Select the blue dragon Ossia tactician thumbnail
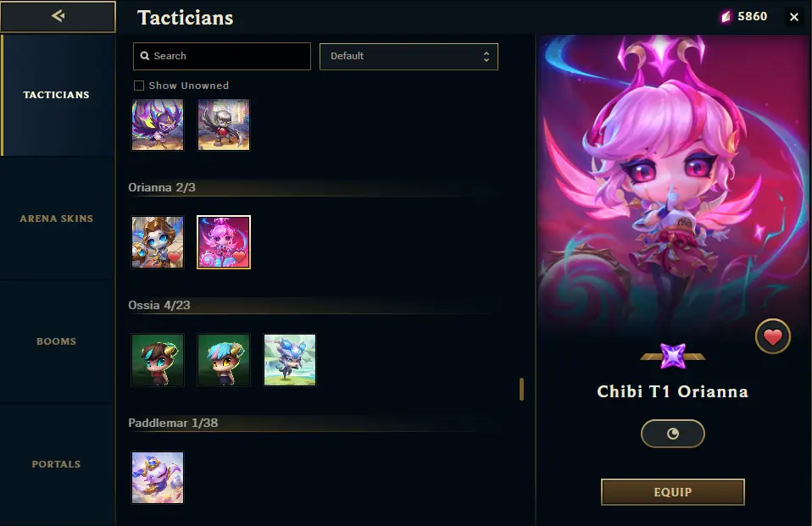The width and height of the screenshot is (812, 526). click(290, 360)
